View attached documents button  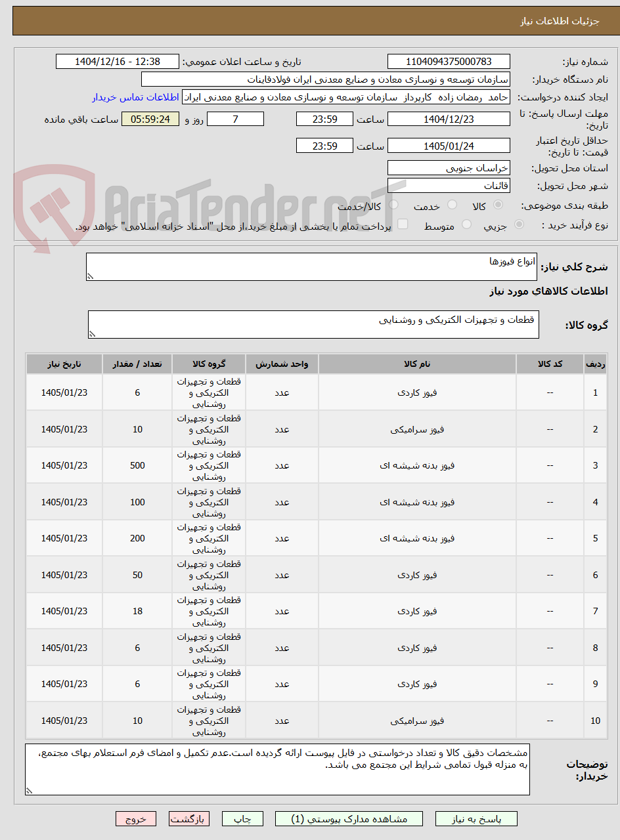[349, 819]
